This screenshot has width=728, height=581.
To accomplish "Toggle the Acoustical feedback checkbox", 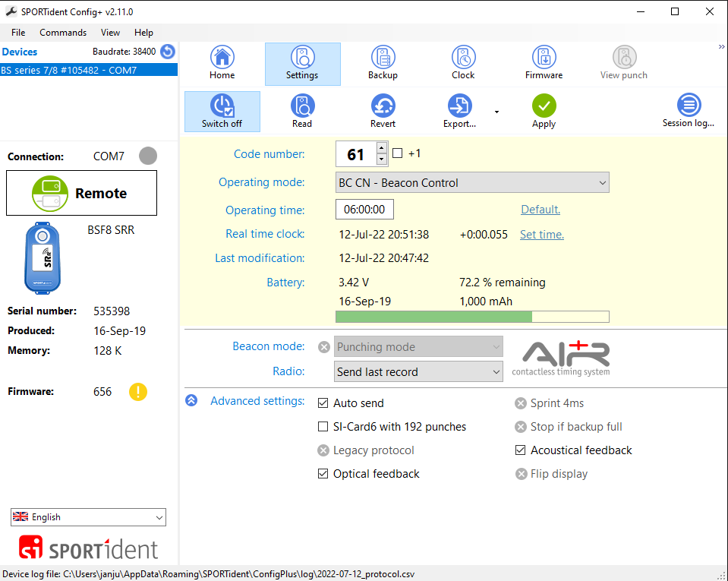I will click(x=521, y=450).
